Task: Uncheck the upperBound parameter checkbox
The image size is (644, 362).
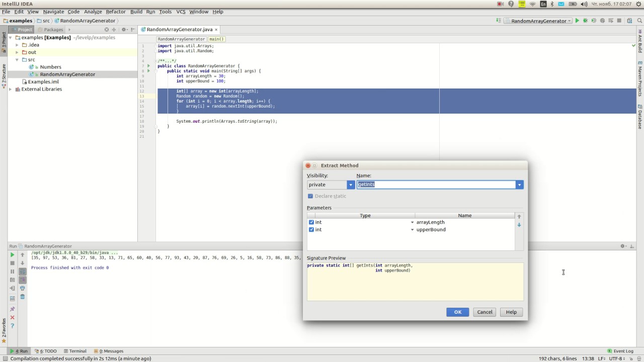Action: coord(311,230)
